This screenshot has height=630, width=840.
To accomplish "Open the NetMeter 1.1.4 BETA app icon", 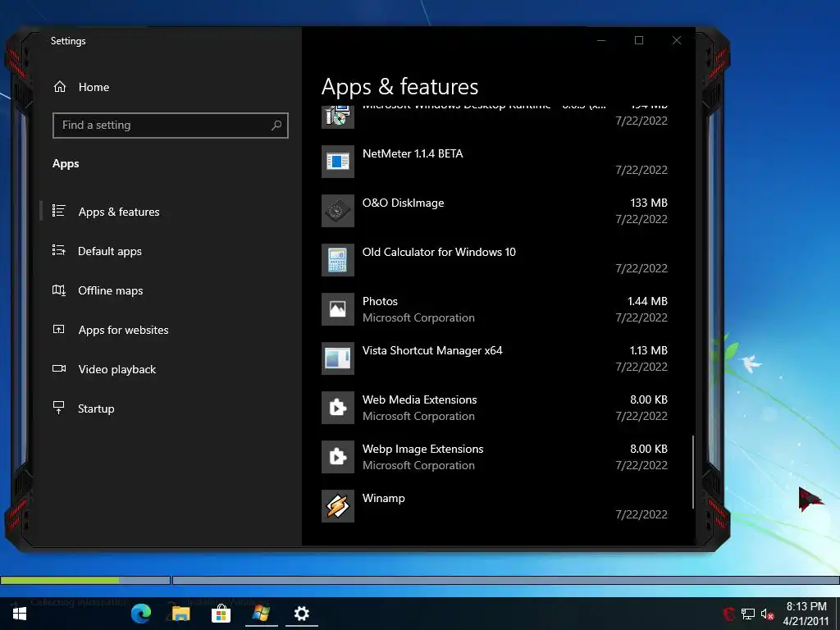I will click(x=337, y=162).
